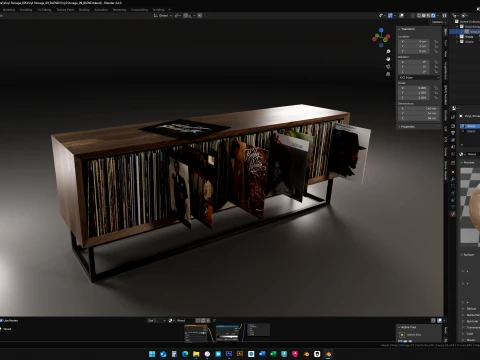The image size is (480, 360).
Task: Open the pivot point dropdown
Action: [x=178, y=16]
